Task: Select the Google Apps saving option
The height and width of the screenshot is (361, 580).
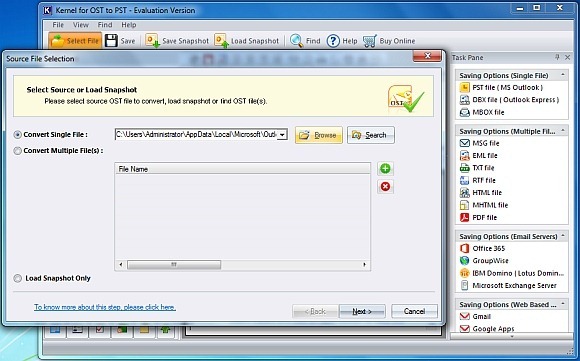Action: pos(487,329)
